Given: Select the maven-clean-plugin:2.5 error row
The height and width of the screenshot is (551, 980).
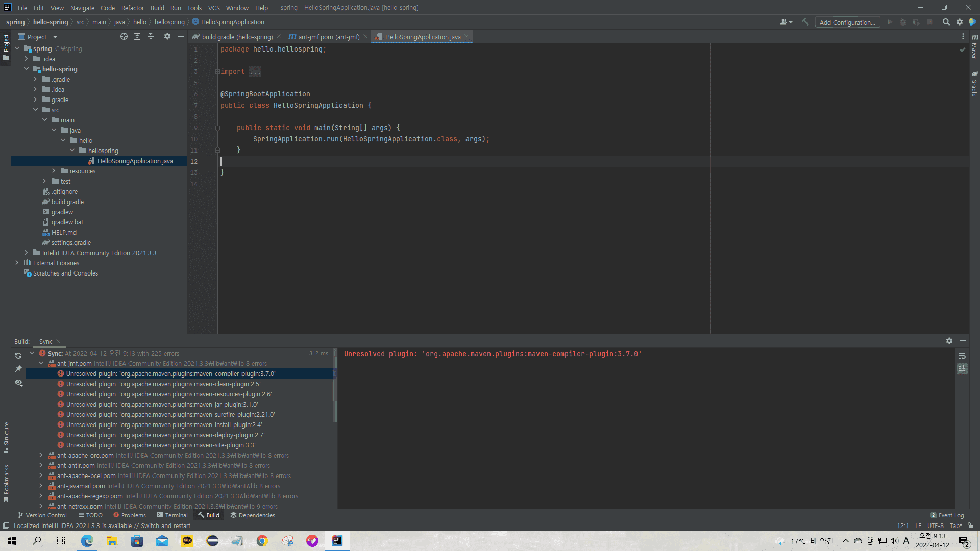Looking at the screenshot, I should pyautogui.click(x=181, y=384).
